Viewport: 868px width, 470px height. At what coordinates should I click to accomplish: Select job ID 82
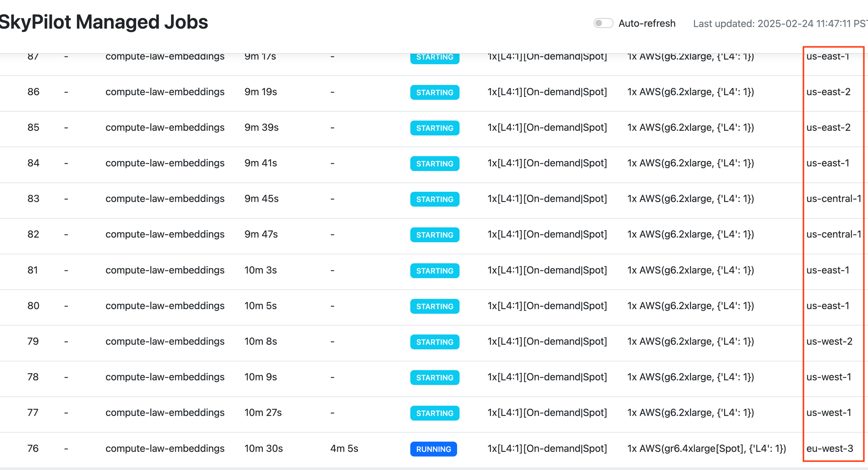pyautogui.click(x=33, y=235)
